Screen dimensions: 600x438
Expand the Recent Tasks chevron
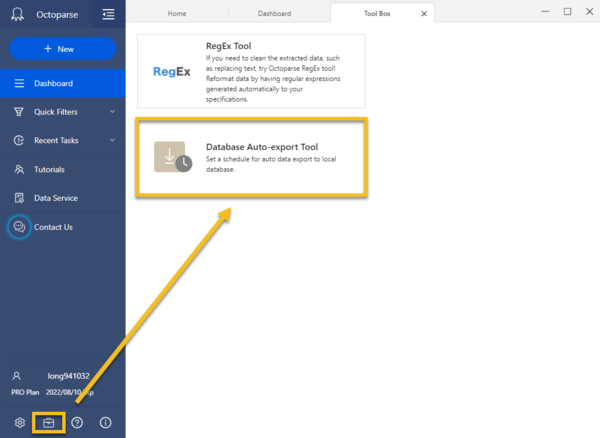click(112, 140)
